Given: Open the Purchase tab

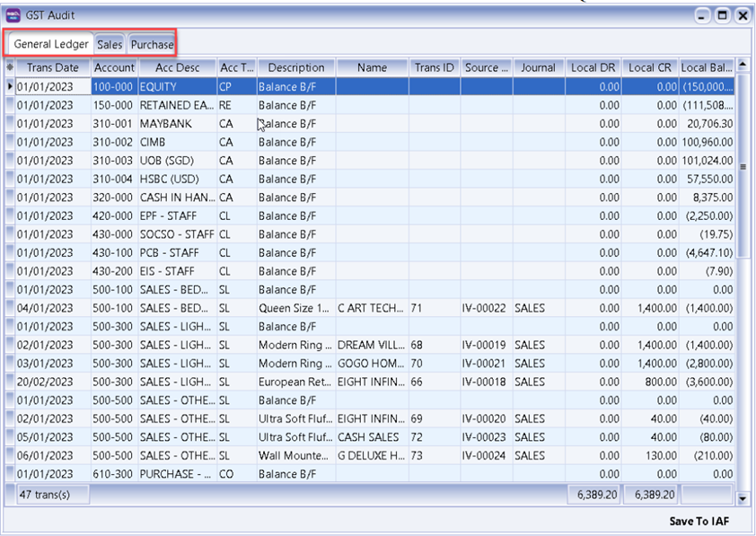Looking at the screenshot, I should [152, 44].
